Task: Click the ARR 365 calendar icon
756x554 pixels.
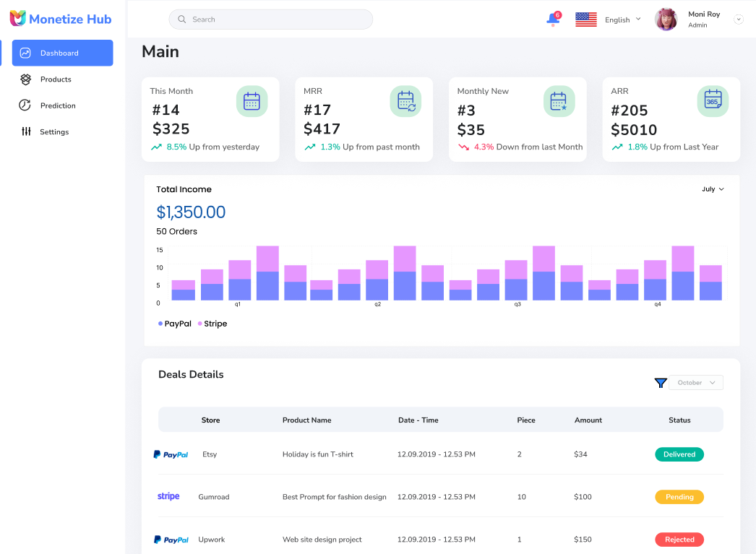Action: [713, 101]
